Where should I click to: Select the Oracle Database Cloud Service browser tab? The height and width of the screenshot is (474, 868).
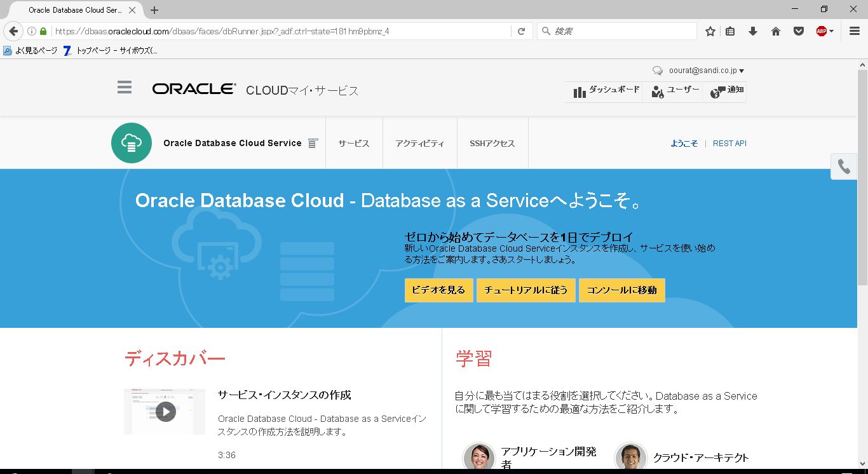(75, 10)
